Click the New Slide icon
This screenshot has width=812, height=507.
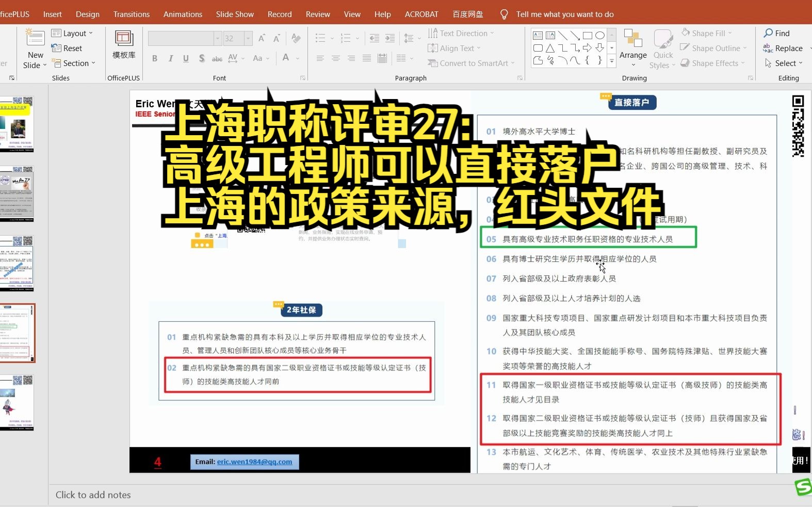[35, 38]
